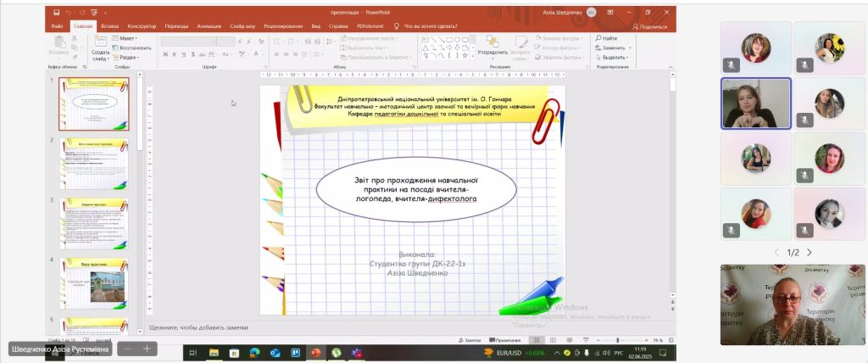Expand the shapes gallery more arrow
Viewport: 868px width, 363px height.
coord(473,56)
